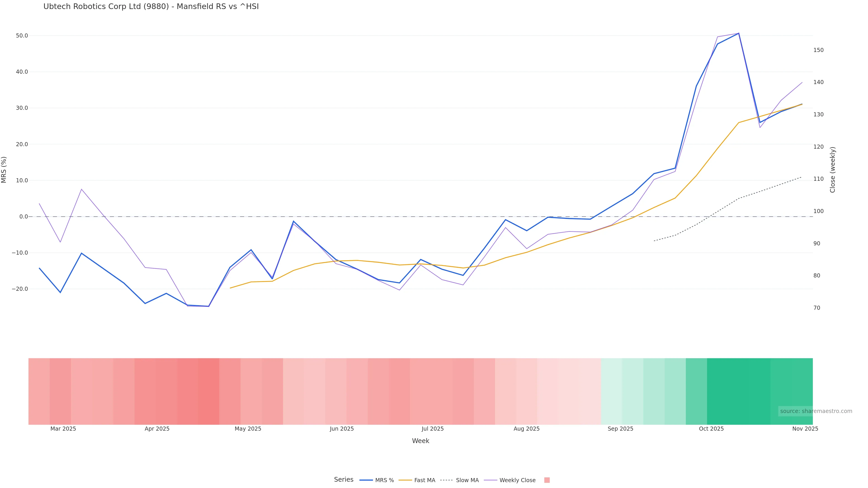Image resolution: width=868 pixels, height=488 pixels.
Task: Click the Nov 2025 axis tick label
Action: [805, 429]
